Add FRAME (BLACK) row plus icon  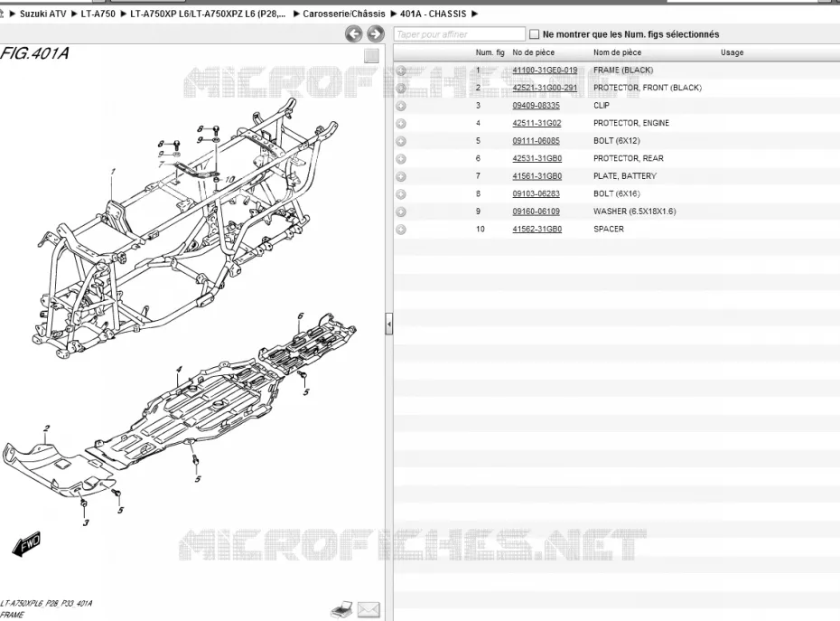pos(401,71)
